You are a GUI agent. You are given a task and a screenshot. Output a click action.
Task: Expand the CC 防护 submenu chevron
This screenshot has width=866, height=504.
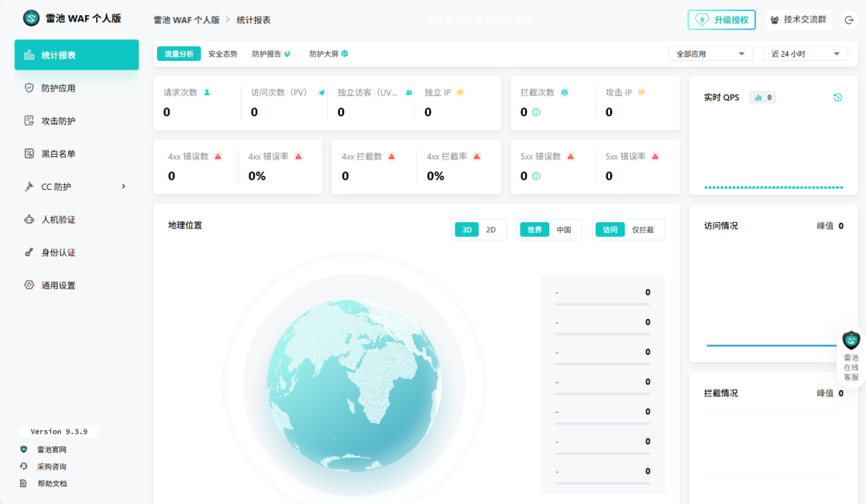tap(123, 187)
